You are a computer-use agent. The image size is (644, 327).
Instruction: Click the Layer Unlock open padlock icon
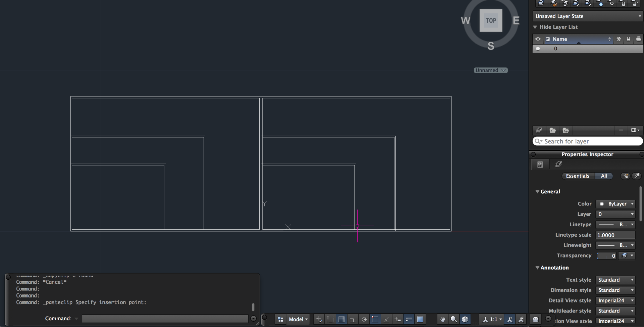[x=635, y=3]
